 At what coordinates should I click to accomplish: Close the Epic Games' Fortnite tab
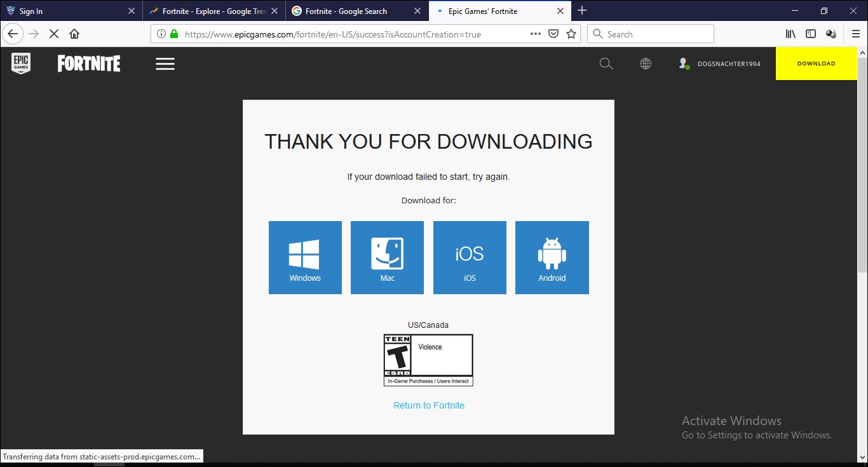(x=560, y=11)
